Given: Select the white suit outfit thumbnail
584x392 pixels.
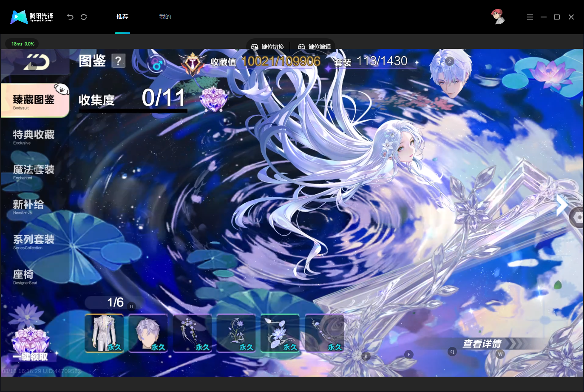Looking at the screenshot, I should [104, 333].
